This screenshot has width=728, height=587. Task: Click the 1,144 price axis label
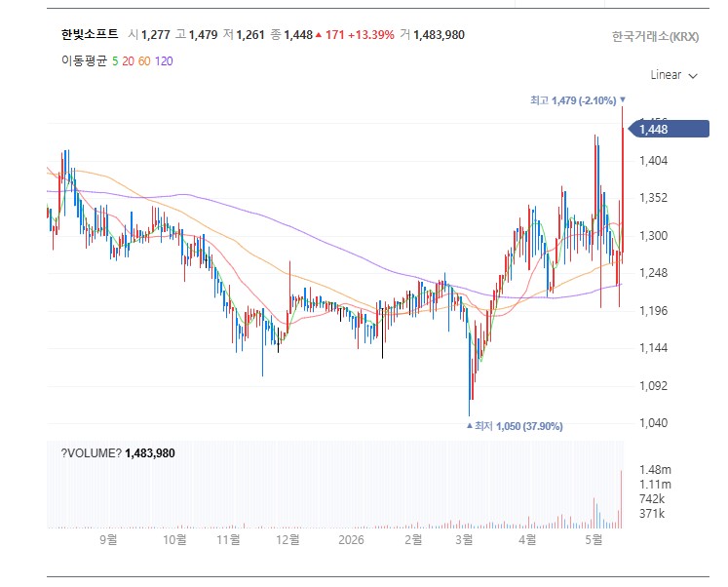coord(653,347)
